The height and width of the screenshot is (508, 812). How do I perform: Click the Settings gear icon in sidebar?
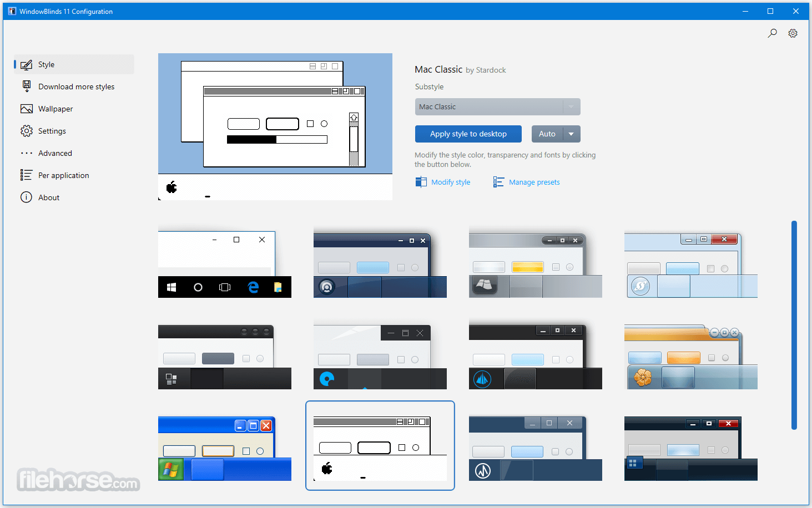point(26,131)
